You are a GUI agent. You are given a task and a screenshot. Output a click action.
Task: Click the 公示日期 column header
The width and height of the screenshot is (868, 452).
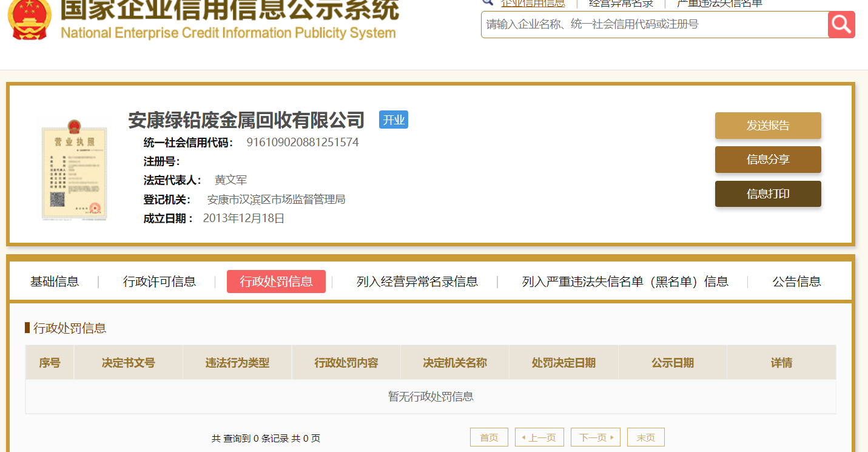[673, 363]
